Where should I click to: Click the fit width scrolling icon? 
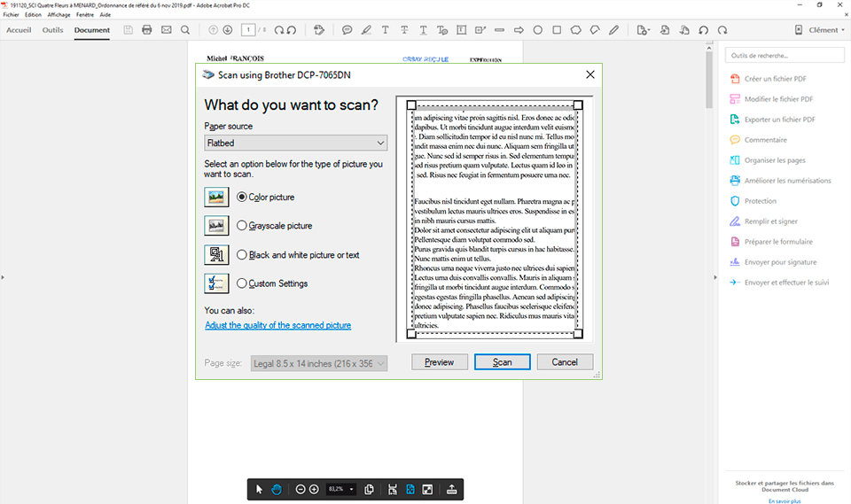(x=393, y=489)
